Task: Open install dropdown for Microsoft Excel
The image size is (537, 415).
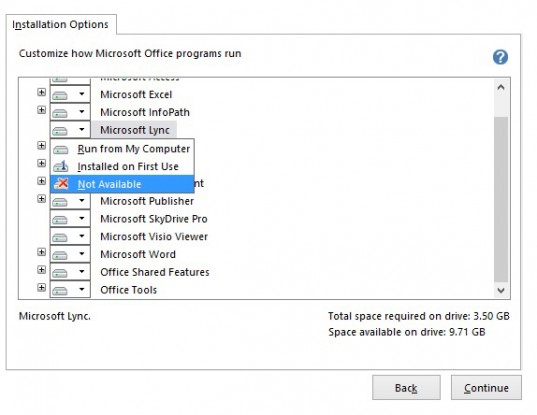Action: click(x=70, y=94)
